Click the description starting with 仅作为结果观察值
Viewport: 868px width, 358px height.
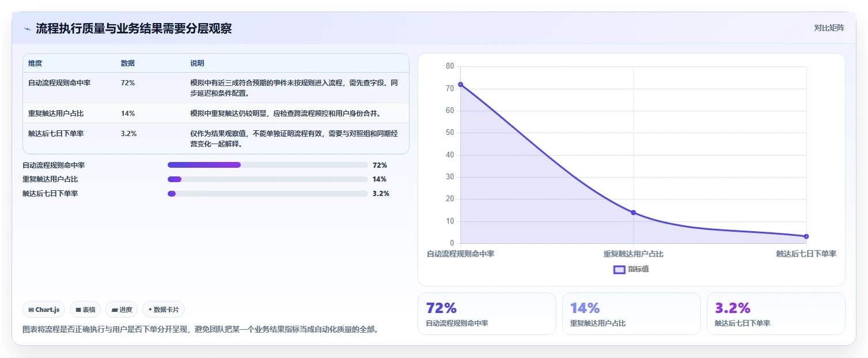point(294,138)
